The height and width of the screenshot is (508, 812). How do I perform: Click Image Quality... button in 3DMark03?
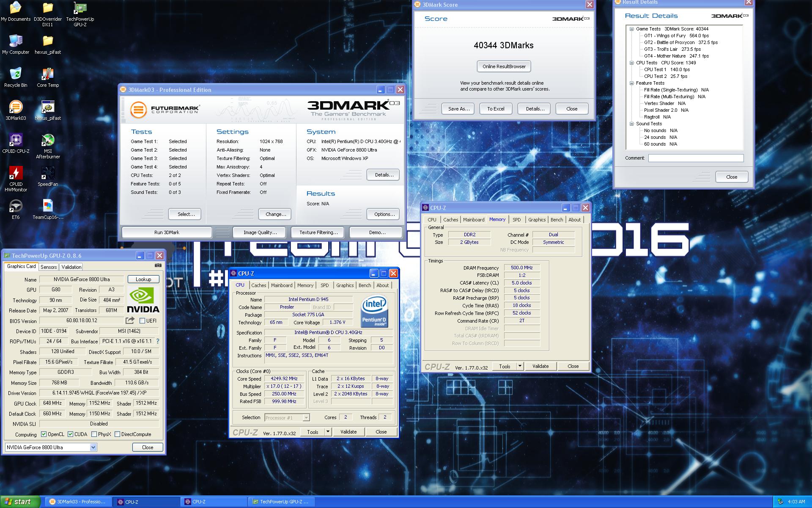click(x=260, y=232)
